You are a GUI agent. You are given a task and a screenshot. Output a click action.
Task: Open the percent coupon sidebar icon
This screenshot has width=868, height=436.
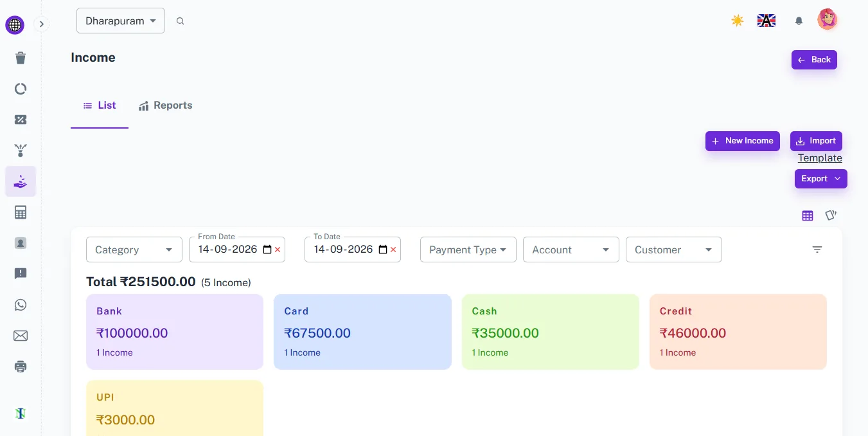21,120
